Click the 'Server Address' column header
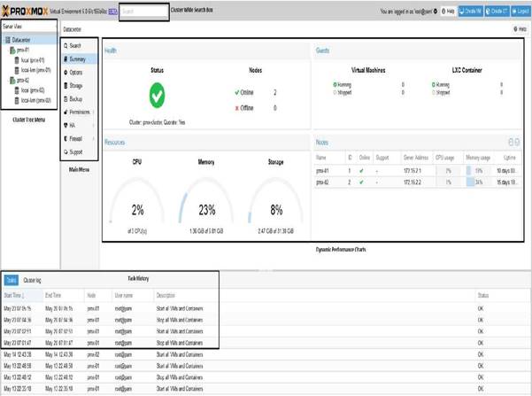 point(416,158)
